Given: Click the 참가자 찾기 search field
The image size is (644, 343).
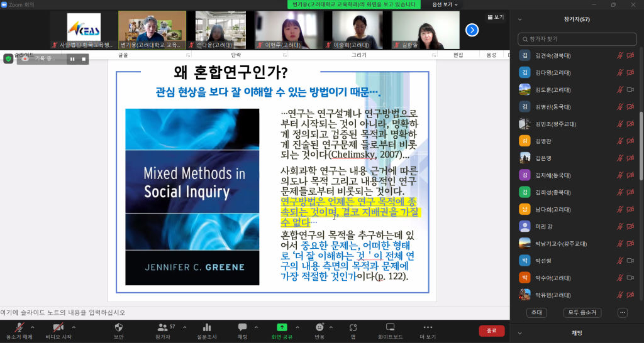Looking at the screenshot, I should click(x=577, y=39).
